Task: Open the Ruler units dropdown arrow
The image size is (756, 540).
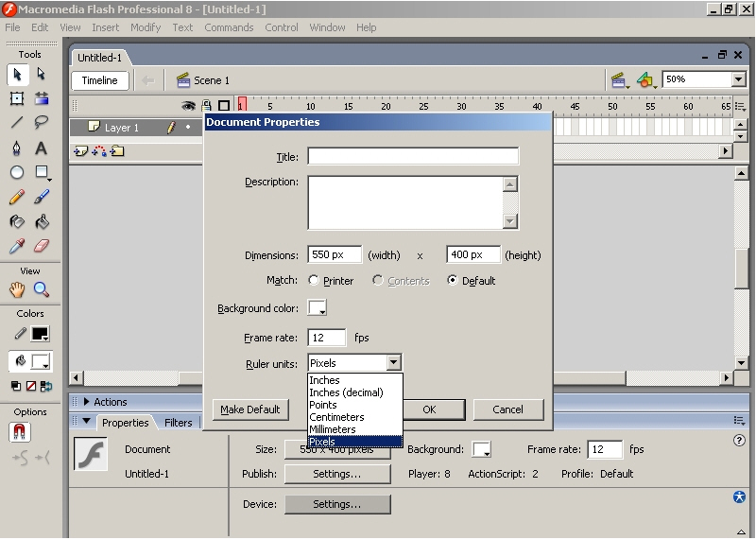Action: point(394,362)
